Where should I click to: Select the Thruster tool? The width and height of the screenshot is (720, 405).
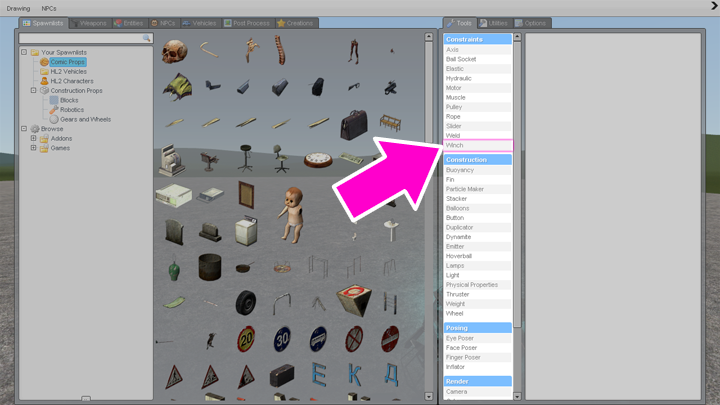point(478,294)
